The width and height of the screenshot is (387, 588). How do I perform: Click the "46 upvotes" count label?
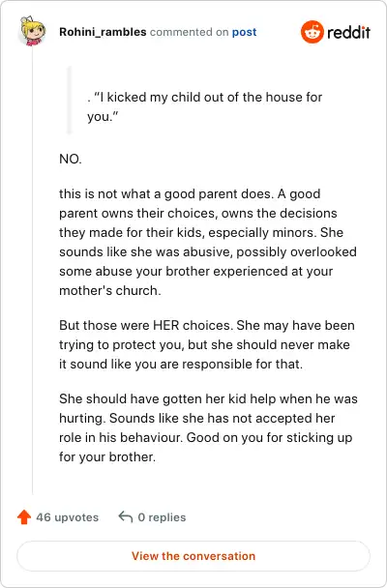pyautogui.click(x=67, y=517)
